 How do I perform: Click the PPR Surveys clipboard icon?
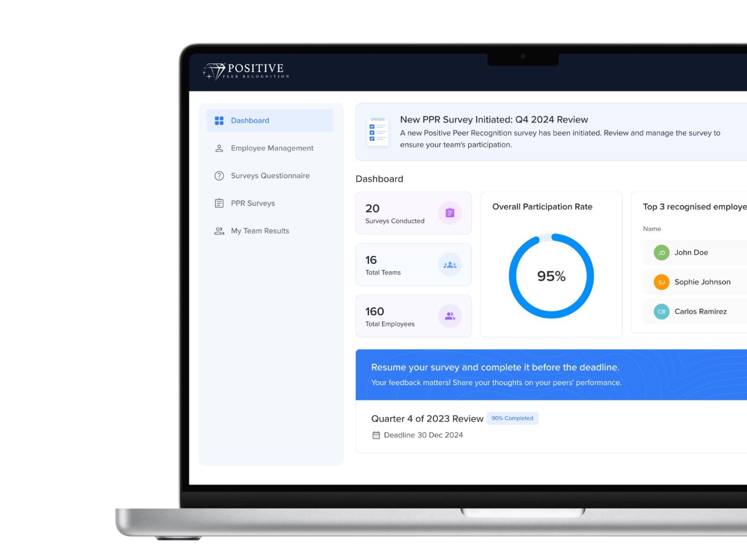pyautogui.click(x=219, y=203)
